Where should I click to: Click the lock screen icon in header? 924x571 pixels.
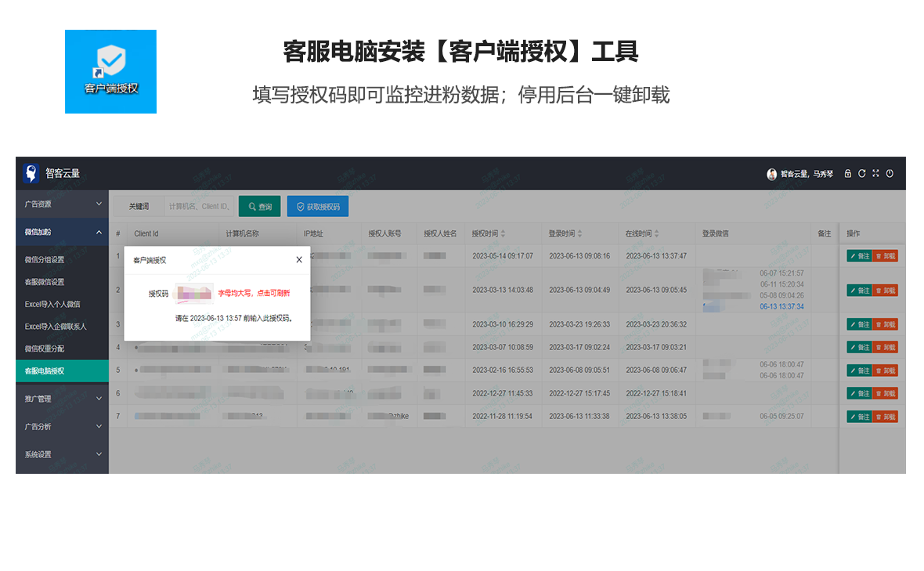[847, 174]
